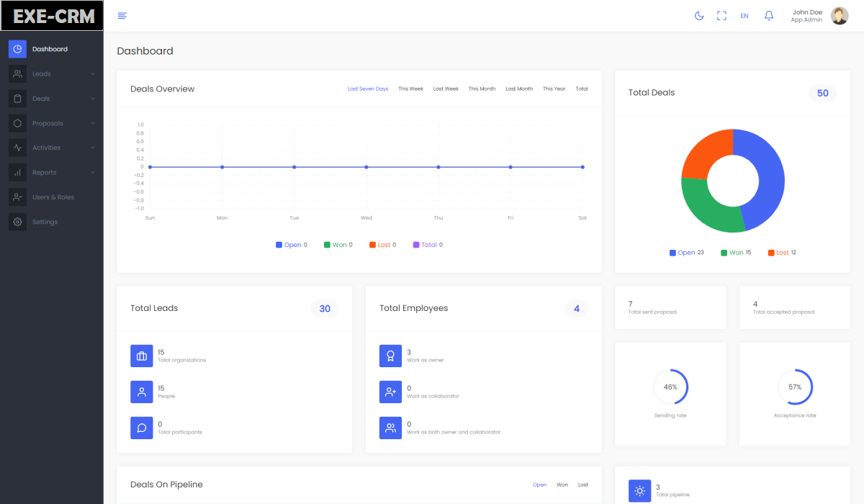The height and width of the screenshot is (504, 864).
Task: Open the EN language selector
Action: (x=744, y=16)
